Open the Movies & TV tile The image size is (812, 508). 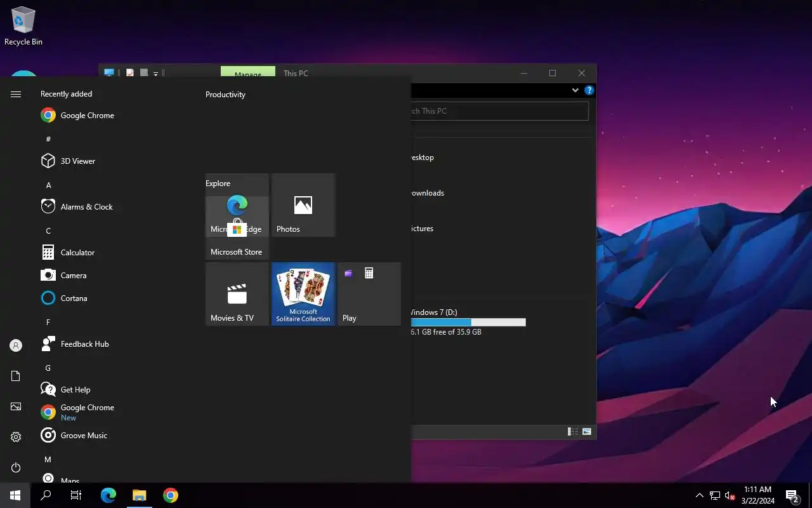tap(237, 294)
